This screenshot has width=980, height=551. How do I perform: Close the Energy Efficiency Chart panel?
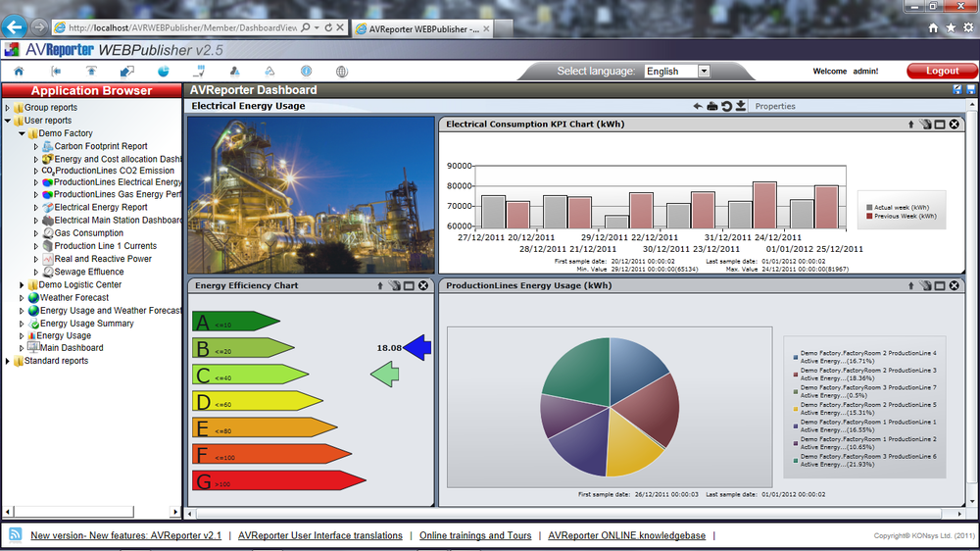click(423, 286)
